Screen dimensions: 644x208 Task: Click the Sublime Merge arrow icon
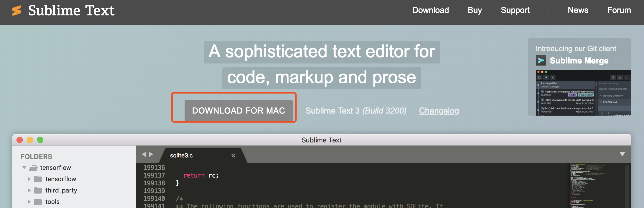[541, 60]
